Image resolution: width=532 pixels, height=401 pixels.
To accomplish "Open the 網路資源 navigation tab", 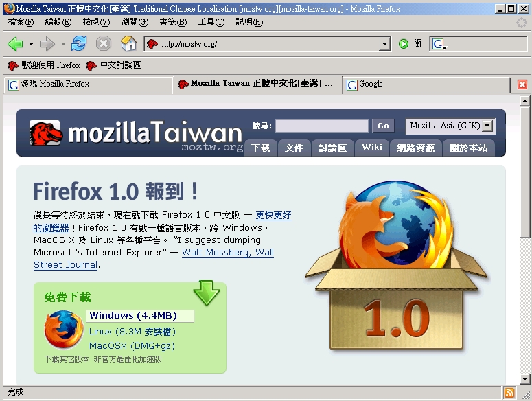I will [x=415, y=148].
